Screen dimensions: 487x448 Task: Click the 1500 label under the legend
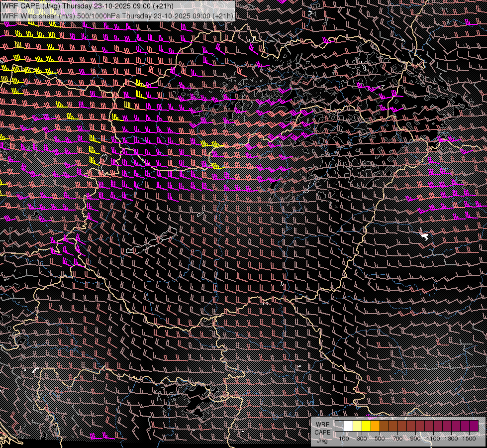click(469, 439)
